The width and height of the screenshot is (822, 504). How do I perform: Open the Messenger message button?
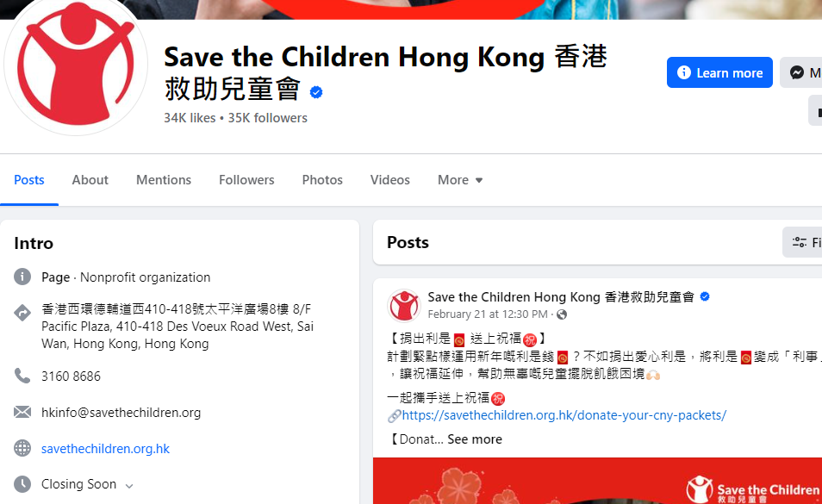coord(801,72)
